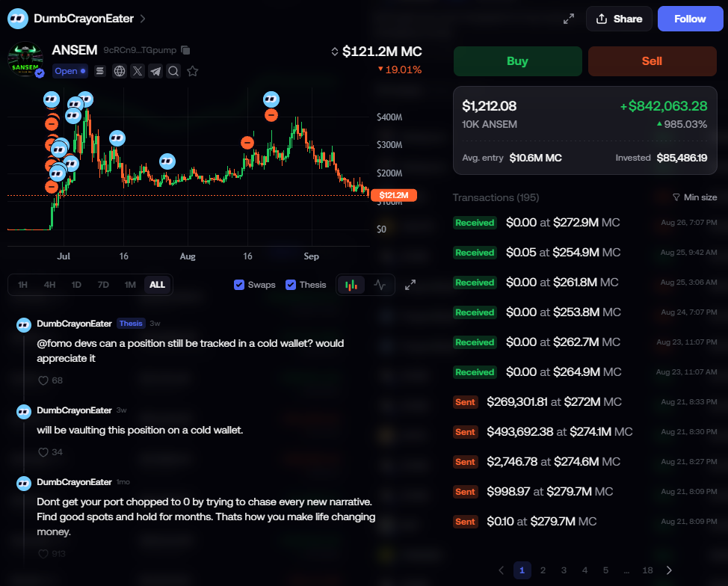Image resolution: width=728 pixels, height=586 pixels.
Task: Open the ANSEM Telegram link
Action: (155, 71)
